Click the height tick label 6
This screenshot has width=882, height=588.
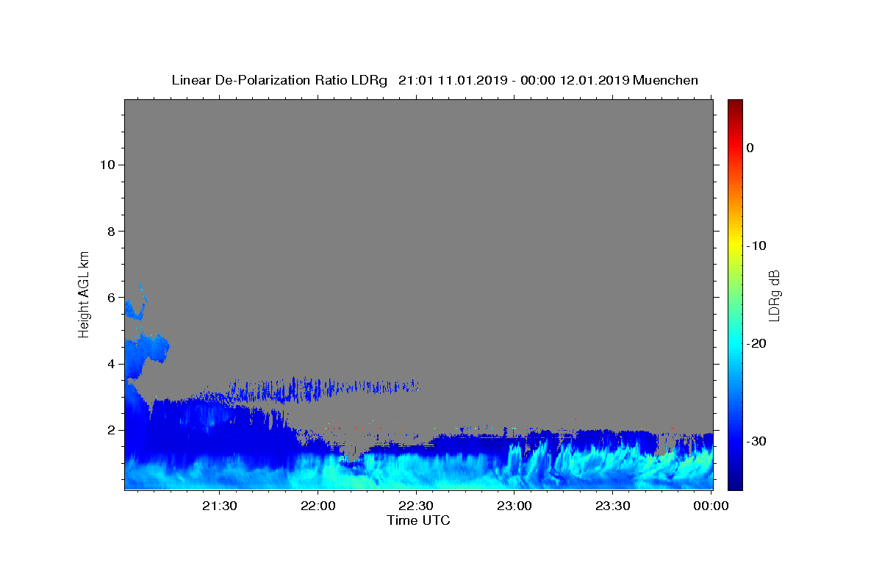click(111, 298)
